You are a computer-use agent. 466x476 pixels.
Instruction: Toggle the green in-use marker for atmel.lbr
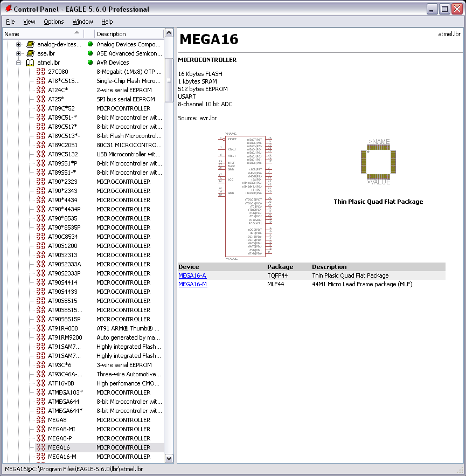[x=90, y=62]
